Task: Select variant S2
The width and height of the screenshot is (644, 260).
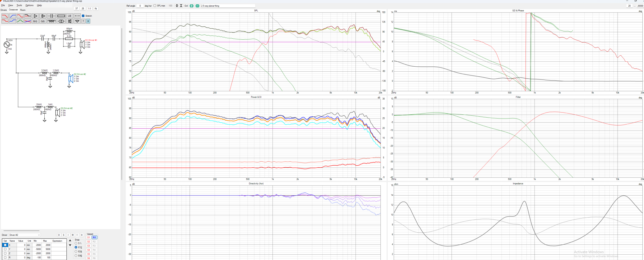Action: point(88,241)
